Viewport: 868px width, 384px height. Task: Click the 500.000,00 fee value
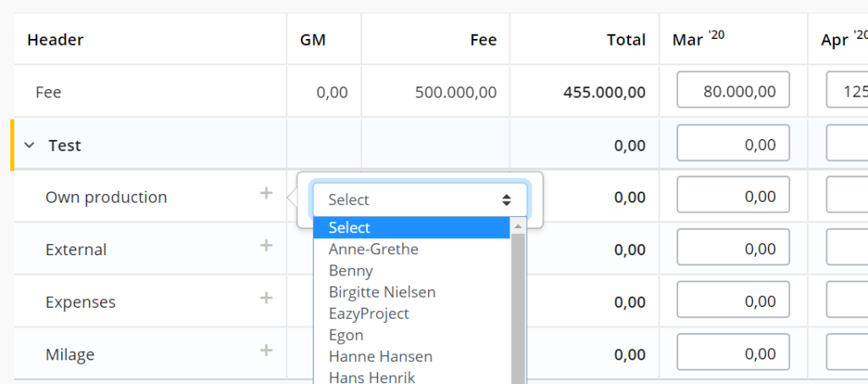point(455,92)
